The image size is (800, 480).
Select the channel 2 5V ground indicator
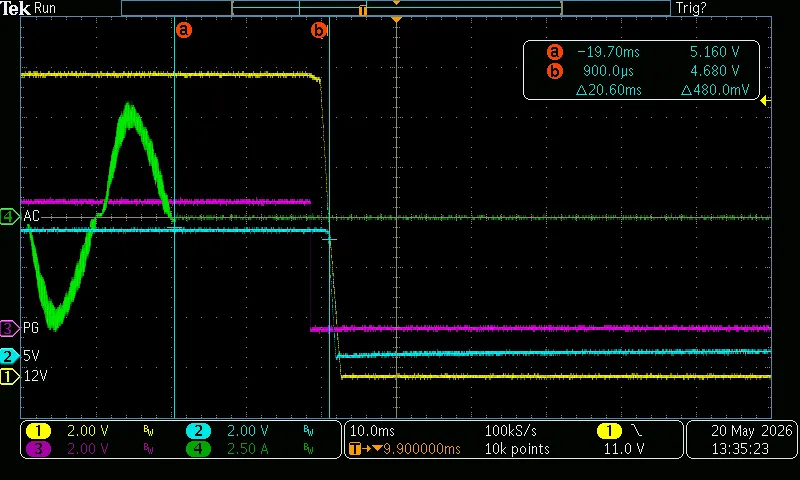9,356
